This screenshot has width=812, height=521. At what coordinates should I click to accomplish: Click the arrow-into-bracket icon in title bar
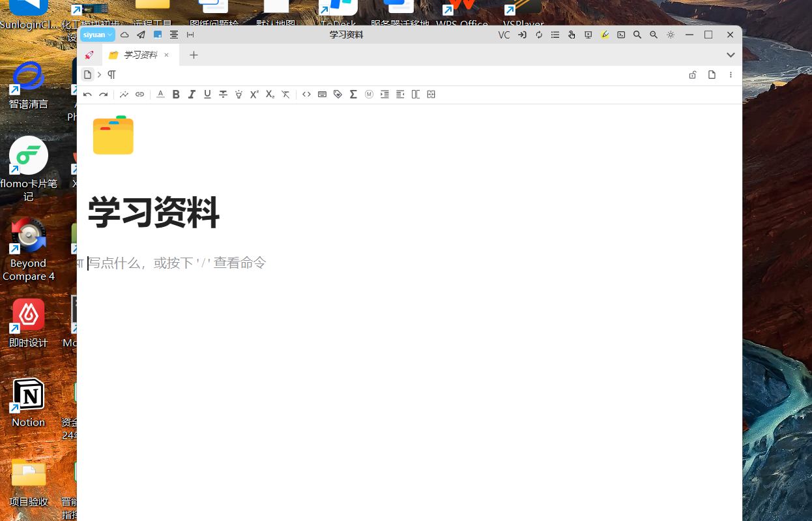[522, 35]
